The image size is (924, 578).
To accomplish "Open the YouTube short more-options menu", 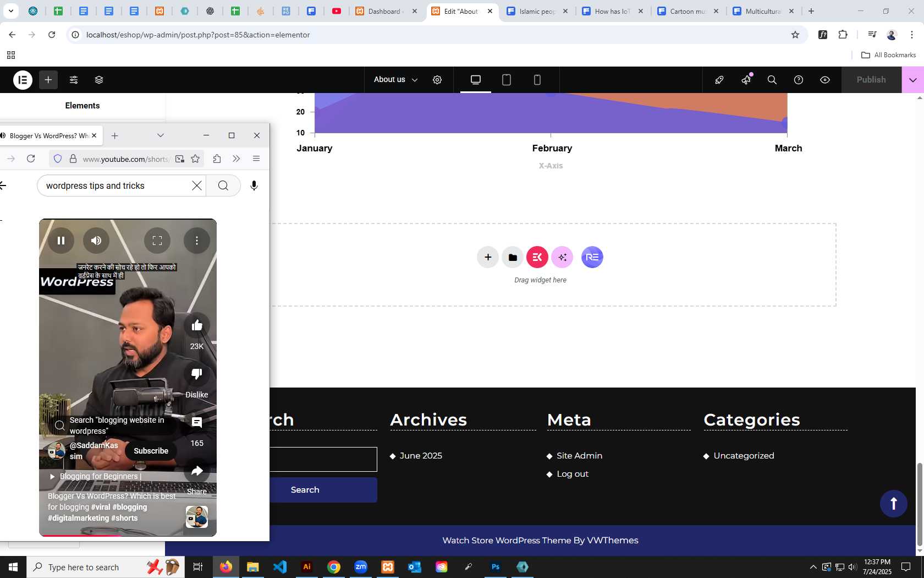I will click(x=197, y=241).
